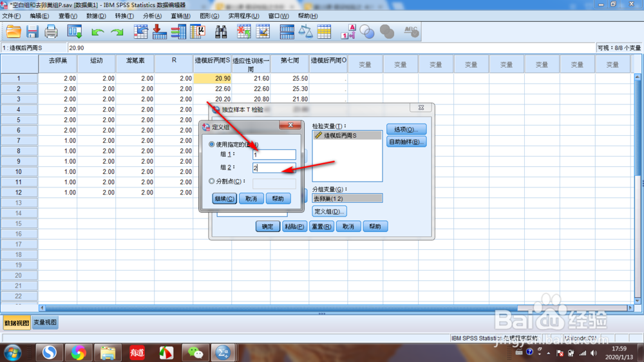Open WeChat from the taskbar

[195, 352]
